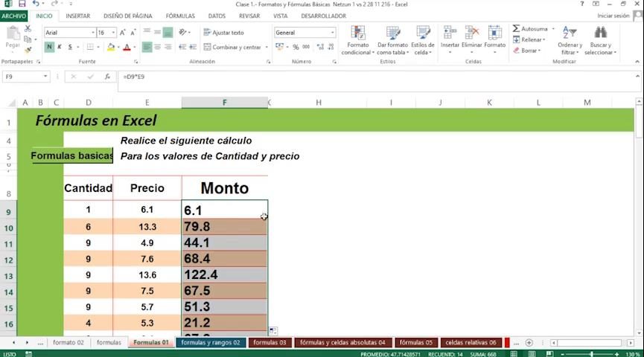Screen dimensions: 644x357
Task: Click the Buscar y seleccionar binoculars
Action: coord(600,33)
